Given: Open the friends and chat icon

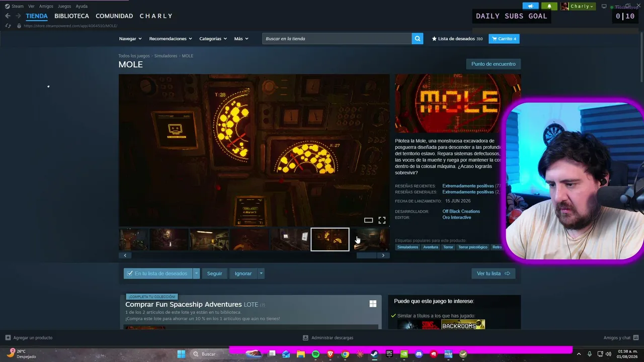Looking at the screenshot, I should click(x=636, y=338).
